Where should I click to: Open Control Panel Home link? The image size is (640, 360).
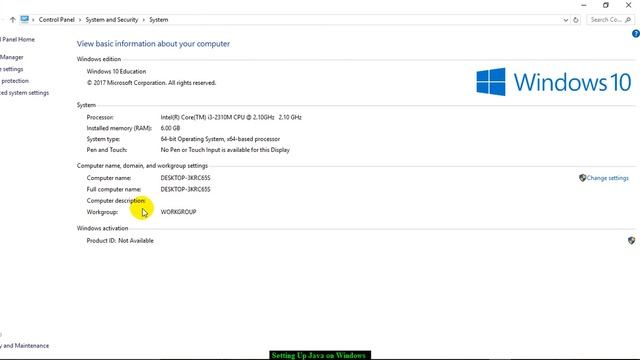click(17, 40)
